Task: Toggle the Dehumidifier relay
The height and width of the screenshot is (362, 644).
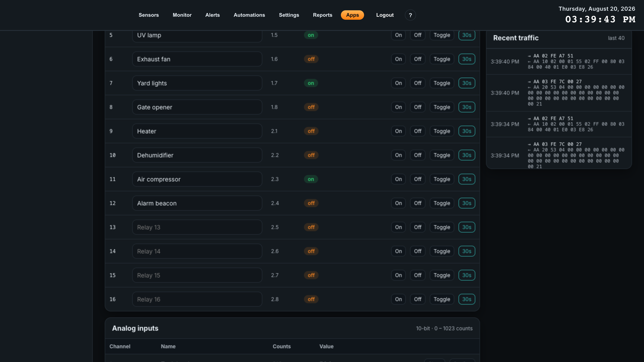Action: [442, 155]
